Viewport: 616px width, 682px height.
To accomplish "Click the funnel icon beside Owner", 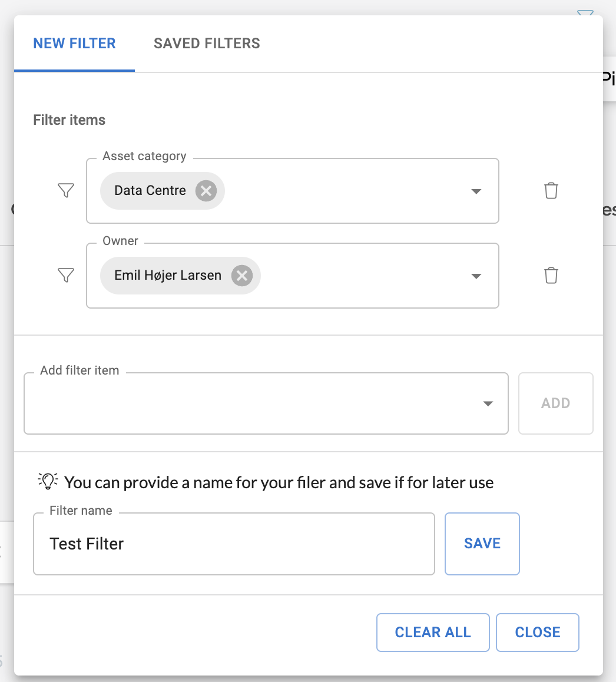I will (x=66, y=275).
